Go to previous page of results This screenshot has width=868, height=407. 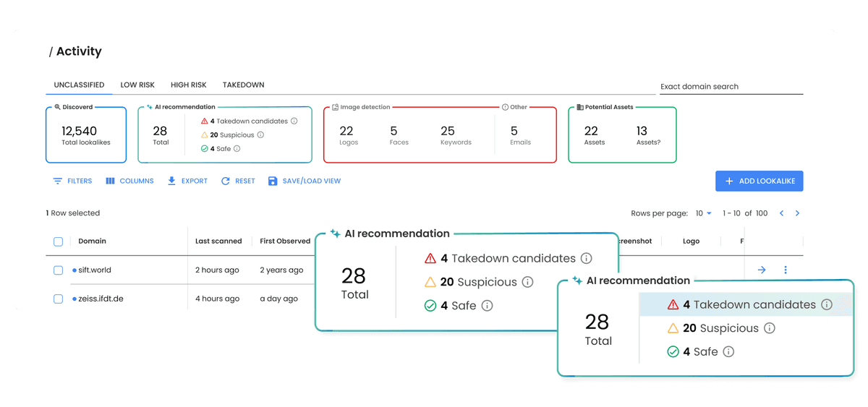tap(781, 213)
